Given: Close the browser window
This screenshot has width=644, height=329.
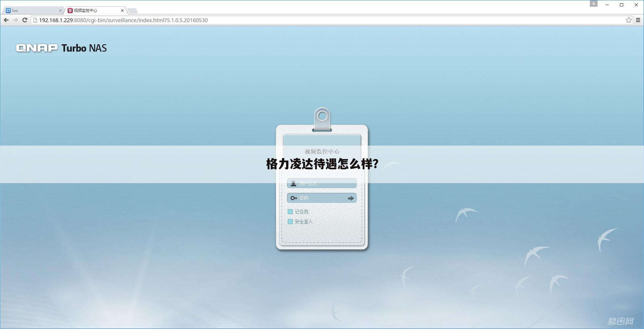Looking at the screenshot, I should pos(636,5).
